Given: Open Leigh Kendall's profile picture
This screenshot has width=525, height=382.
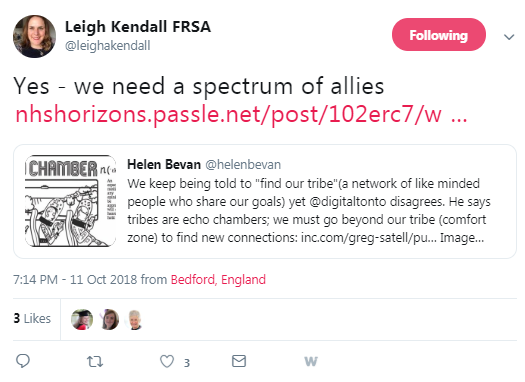Looking at the screenshot, I should click(34, 36).
